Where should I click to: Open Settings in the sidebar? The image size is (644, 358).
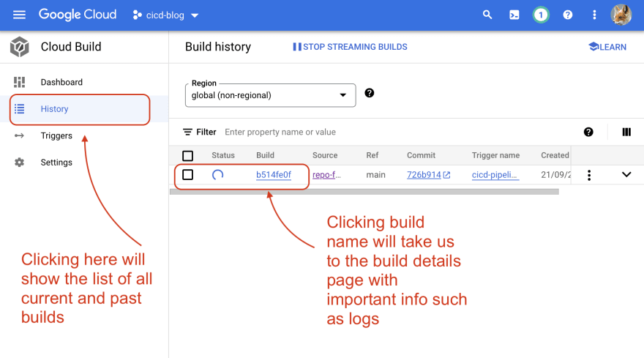pos(56,163)
